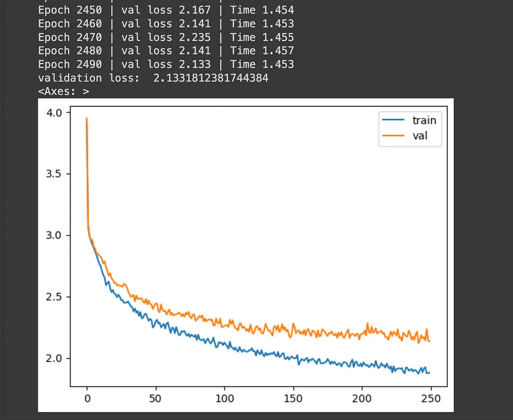Image resolution: width=513 pixels, height=420 pixels.
Task: Click the blue train line legend swatch
Action: pyautogui.click(x=393, y=120)
